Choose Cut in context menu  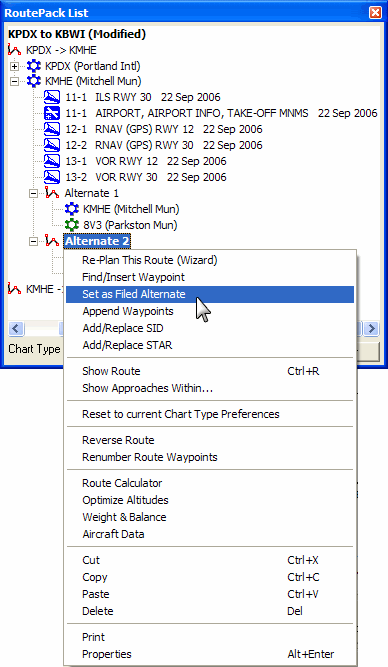210,560
